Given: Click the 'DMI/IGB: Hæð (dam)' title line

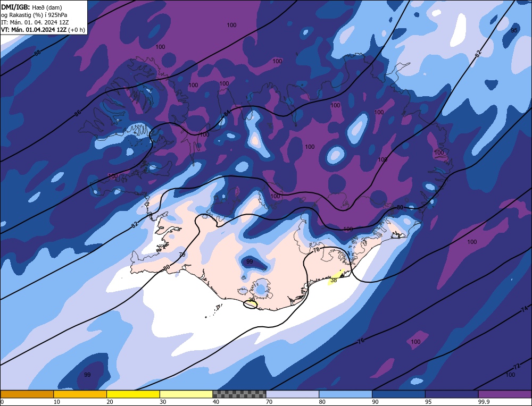Looking at the screenshot, I should (31, 7).
